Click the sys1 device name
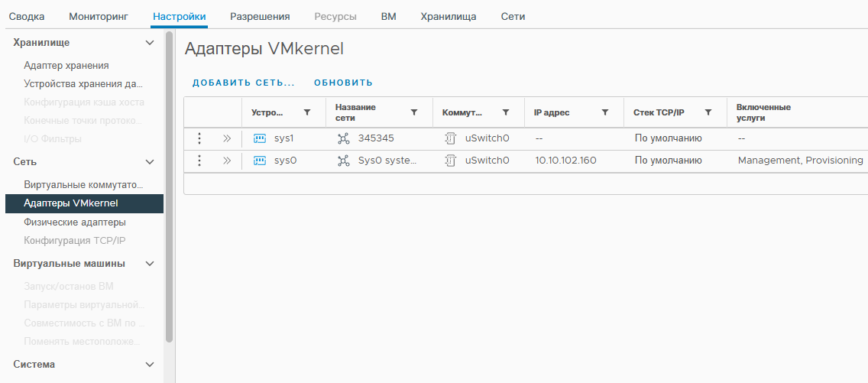 (x=285, y=138)
